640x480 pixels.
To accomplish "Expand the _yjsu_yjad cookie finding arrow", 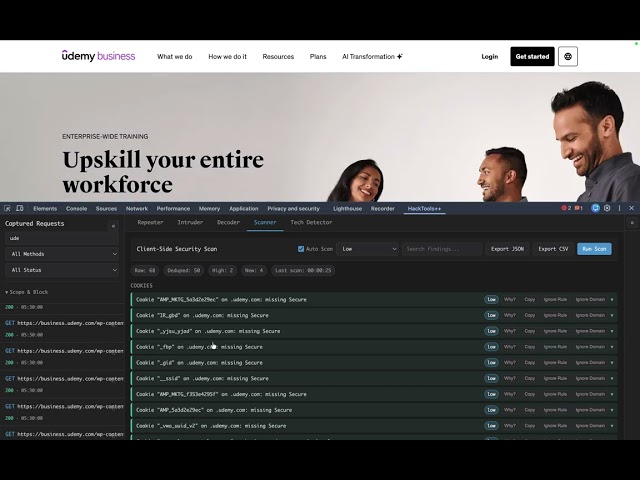I will pyautogui.click(x=612, y=331).
